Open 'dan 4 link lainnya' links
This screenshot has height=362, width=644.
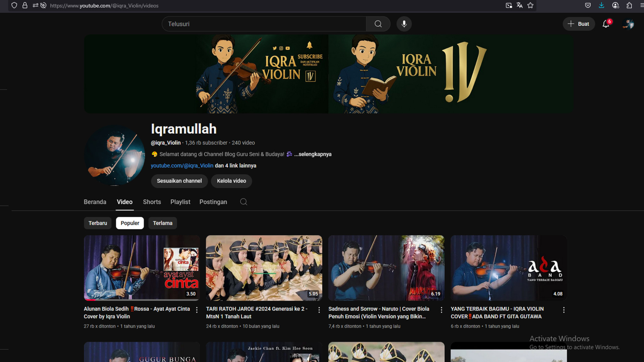(236, 166)
